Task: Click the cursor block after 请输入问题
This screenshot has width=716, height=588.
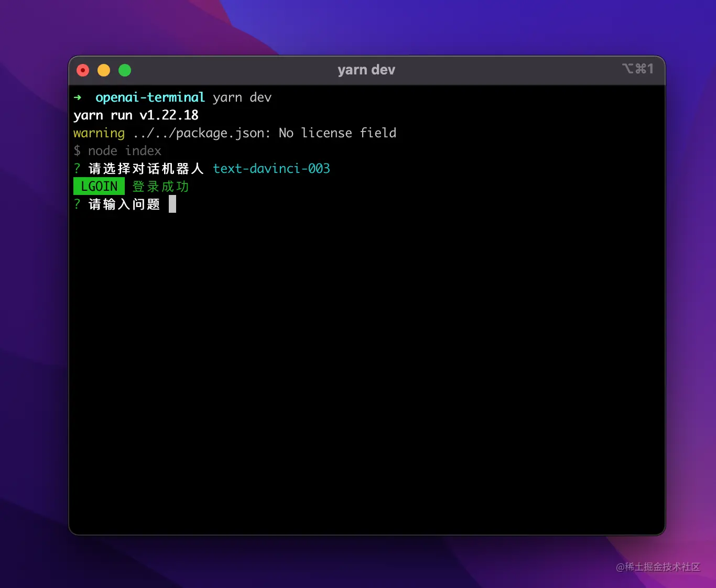Action: tap(172, 204)
